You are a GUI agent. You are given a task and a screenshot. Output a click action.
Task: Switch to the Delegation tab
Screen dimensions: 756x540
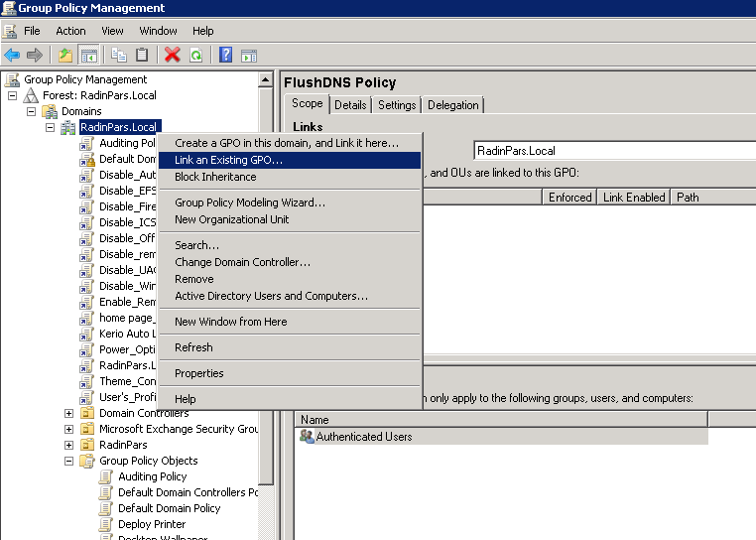(x=452, y=105)
